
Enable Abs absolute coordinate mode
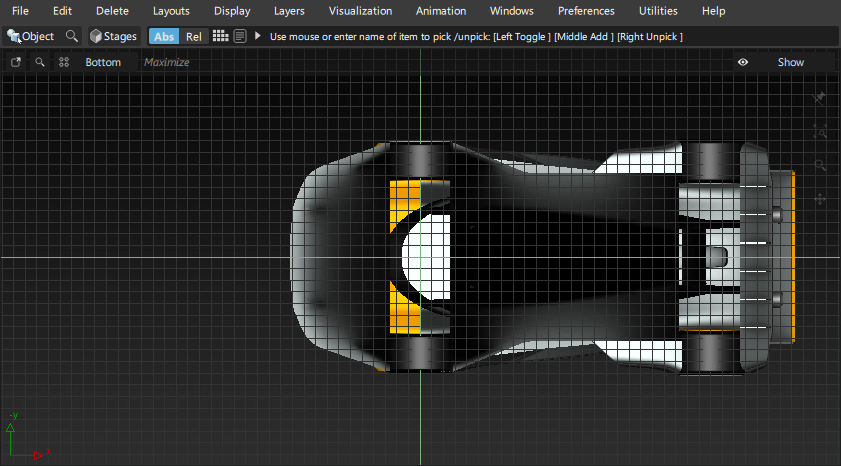pyautogui.click(x=164, y=36)
